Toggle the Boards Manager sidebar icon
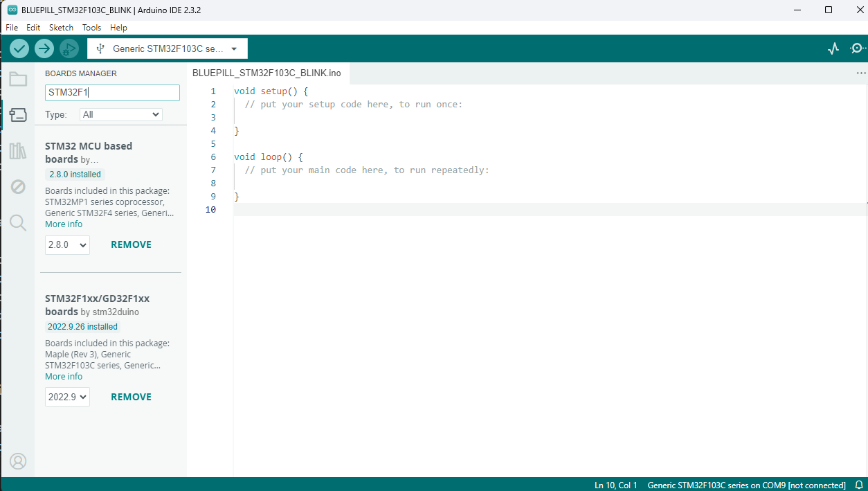Screen dimensions: 868x491 pyautogui.click(x=18, y=115)
